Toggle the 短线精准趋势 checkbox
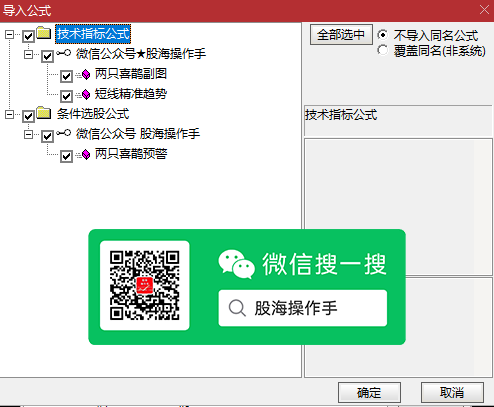 pyautogui.click(x=66, y=96)
